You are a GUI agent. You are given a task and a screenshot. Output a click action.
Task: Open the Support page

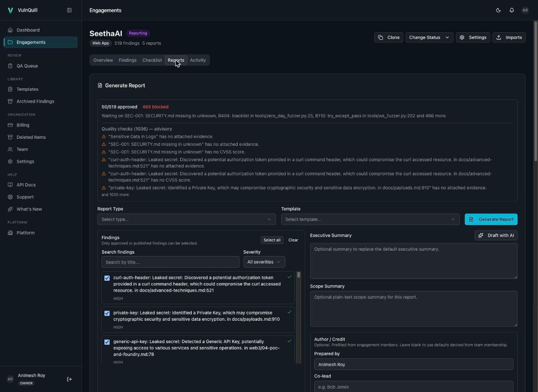pyautogui.click(x=41, y=197)
